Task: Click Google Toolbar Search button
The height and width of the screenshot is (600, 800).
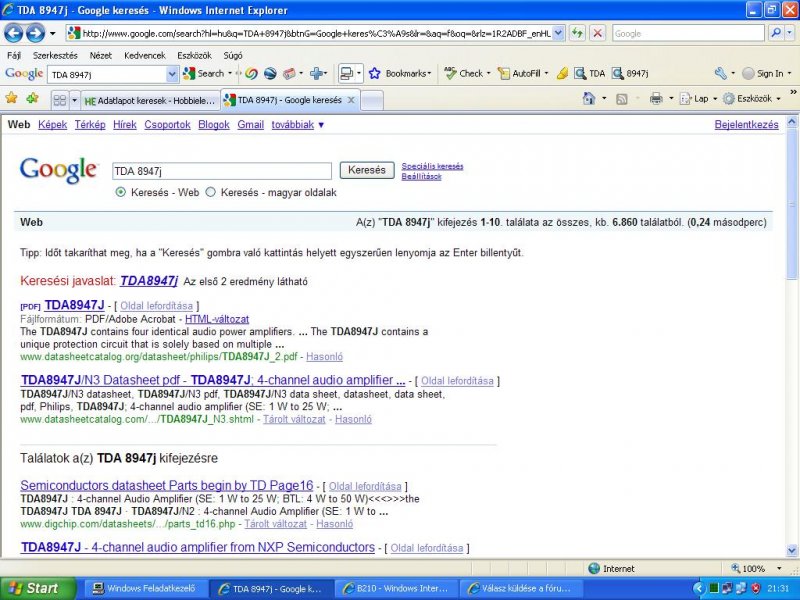Action: 204,74
